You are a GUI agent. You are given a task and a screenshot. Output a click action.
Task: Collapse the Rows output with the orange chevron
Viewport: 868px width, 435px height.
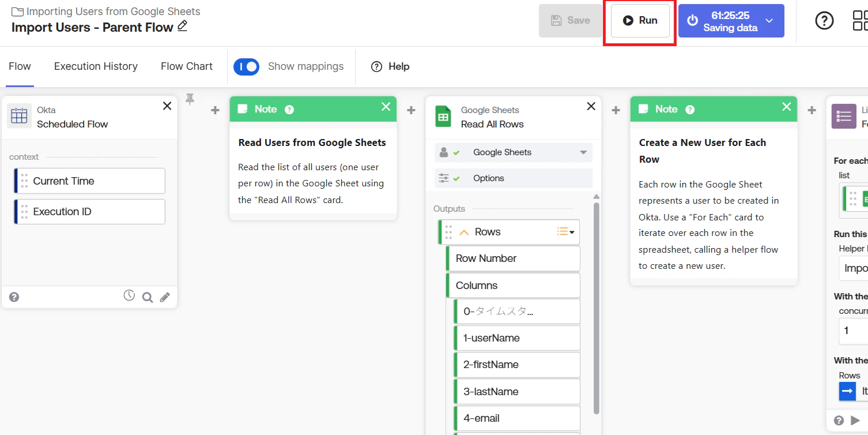tap(464, 232)
